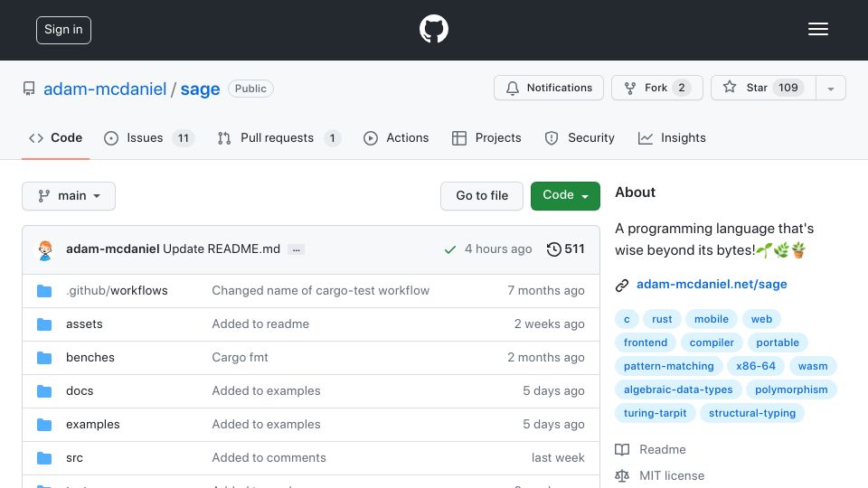Image resolution: width=868 pixels, height=488 pixels.
Task: Switch to the Code tab
Action: pyautogui.click(x=56, y=137)
